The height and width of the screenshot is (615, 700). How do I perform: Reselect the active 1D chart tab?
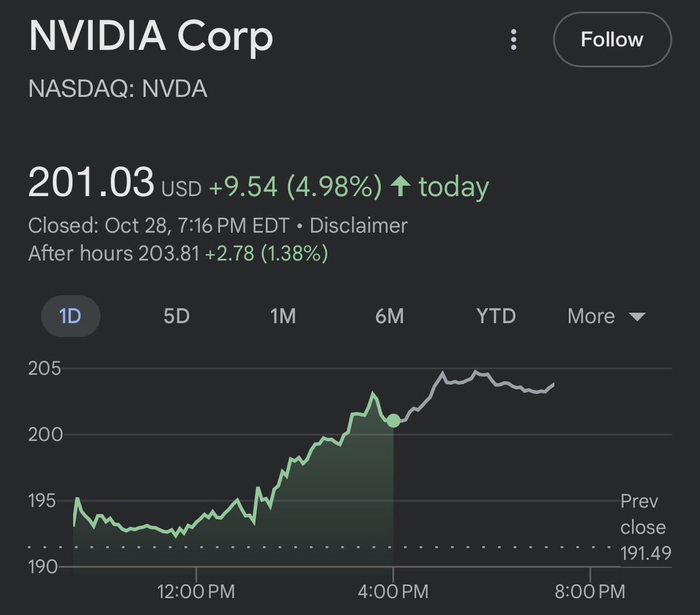(70, 316)
